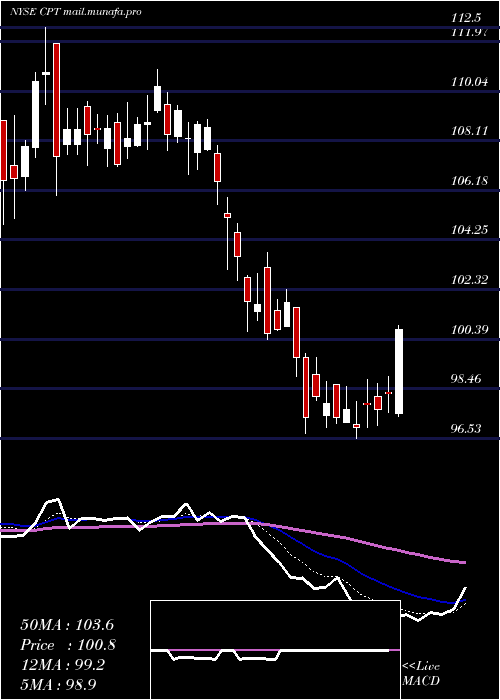Viewport: 500px width, 700px height.
Task: Click the tallest red candlestick near 111.97
Action: click(56, 100)
